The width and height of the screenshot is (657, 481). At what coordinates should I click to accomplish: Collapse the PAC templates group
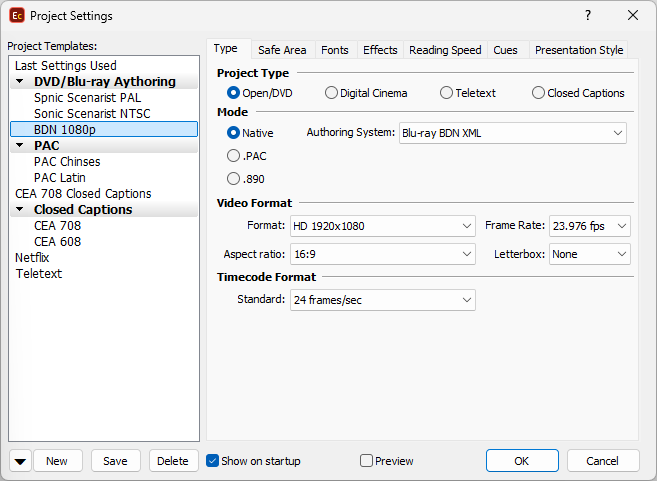(x=20, y=146)
